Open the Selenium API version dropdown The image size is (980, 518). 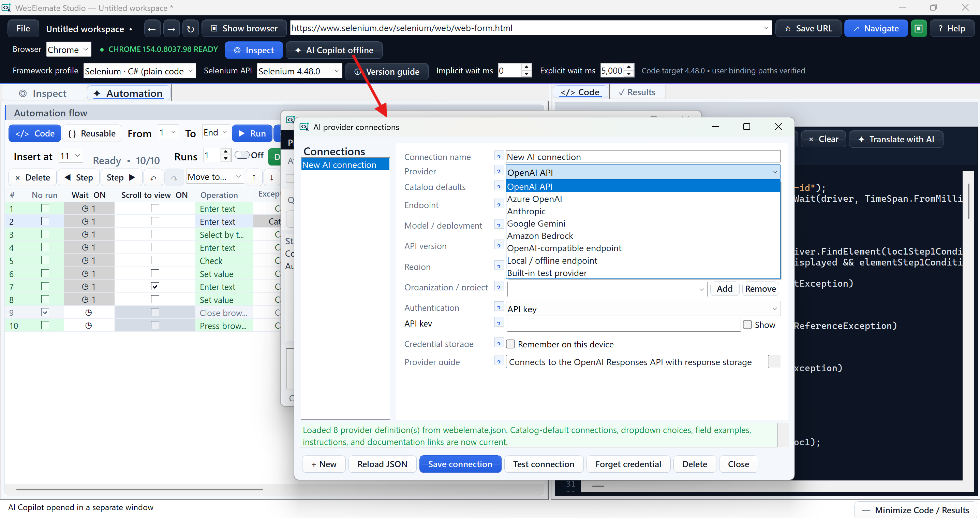[299, 71]
